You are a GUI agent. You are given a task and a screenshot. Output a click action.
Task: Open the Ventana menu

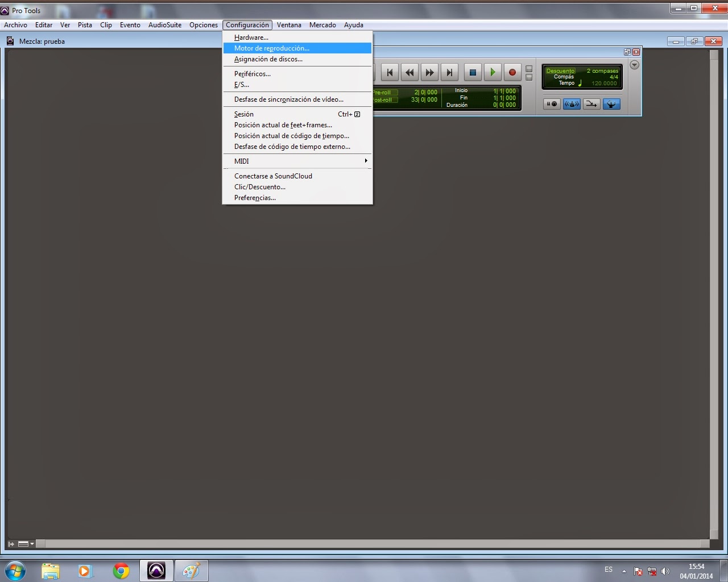point(289,24)
